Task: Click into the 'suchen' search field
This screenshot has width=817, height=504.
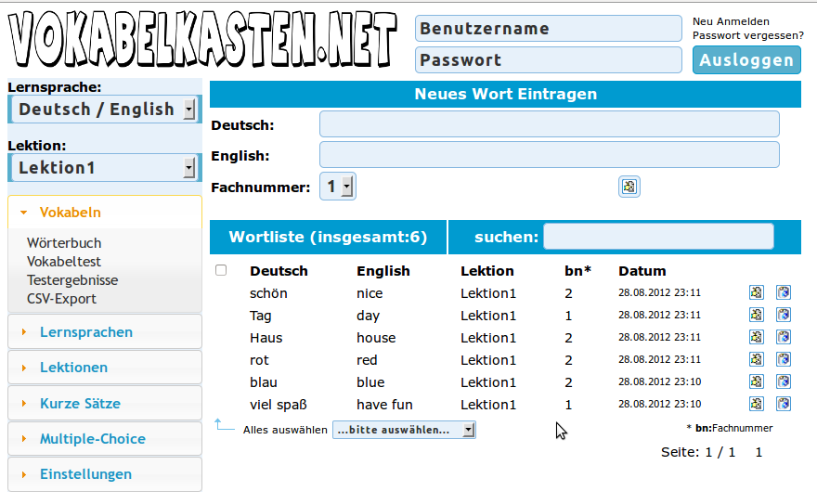Action: coord(658,237)
